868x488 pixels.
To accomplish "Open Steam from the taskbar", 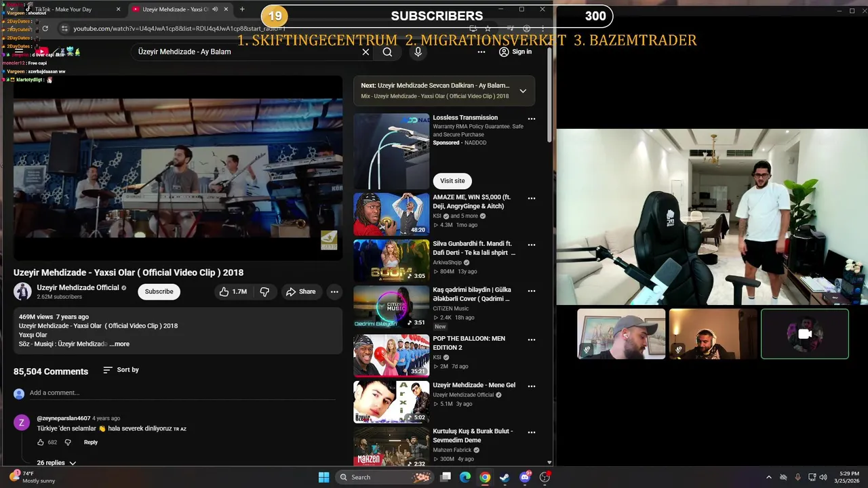I will click(x=505, y=477).
